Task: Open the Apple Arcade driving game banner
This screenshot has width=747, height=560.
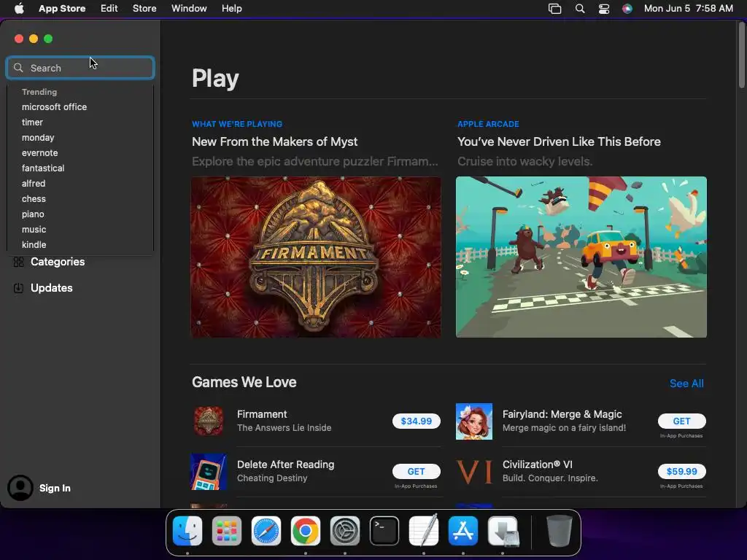Action: click(581, 257)
